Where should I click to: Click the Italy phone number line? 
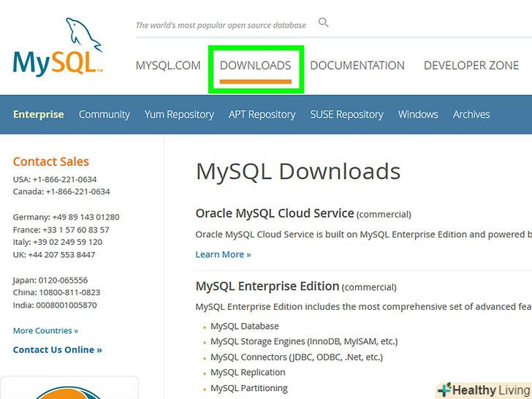pyautogui.click(x=58, y=243)
